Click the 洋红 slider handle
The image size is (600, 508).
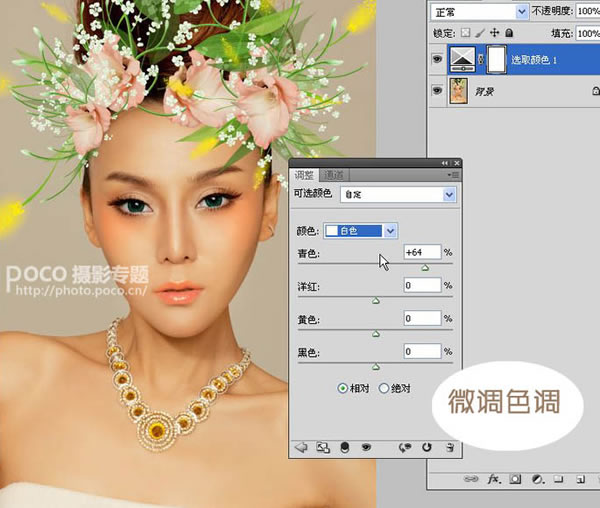(376, 301)
